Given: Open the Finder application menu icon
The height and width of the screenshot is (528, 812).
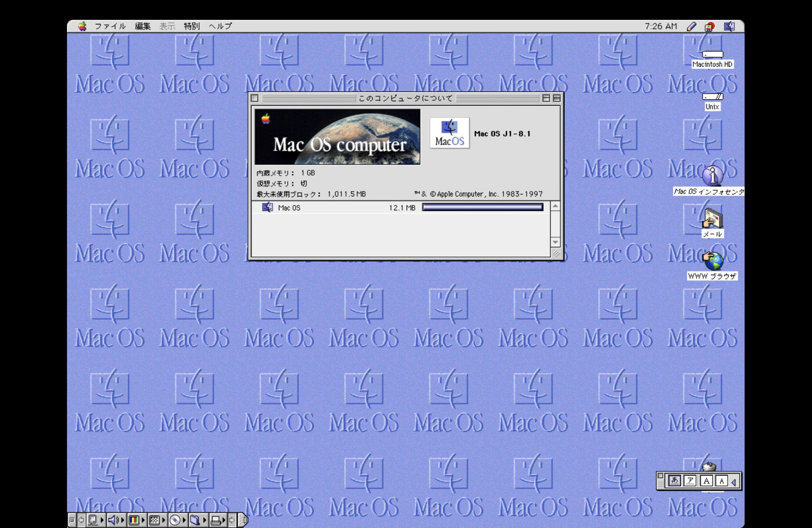Looking at the screenshot, I should [x=730, y=26].
